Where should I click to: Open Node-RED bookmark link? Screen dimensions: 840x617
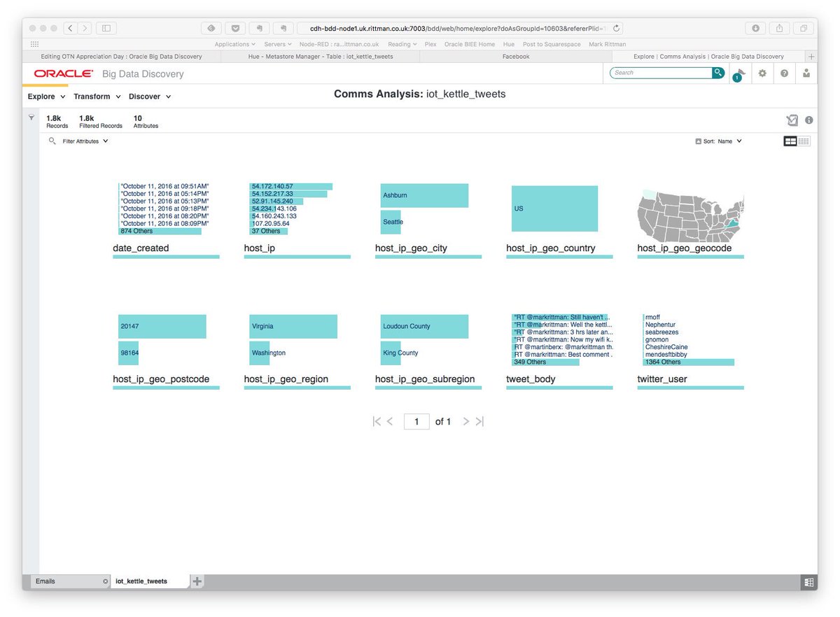(x=339, y=44)
